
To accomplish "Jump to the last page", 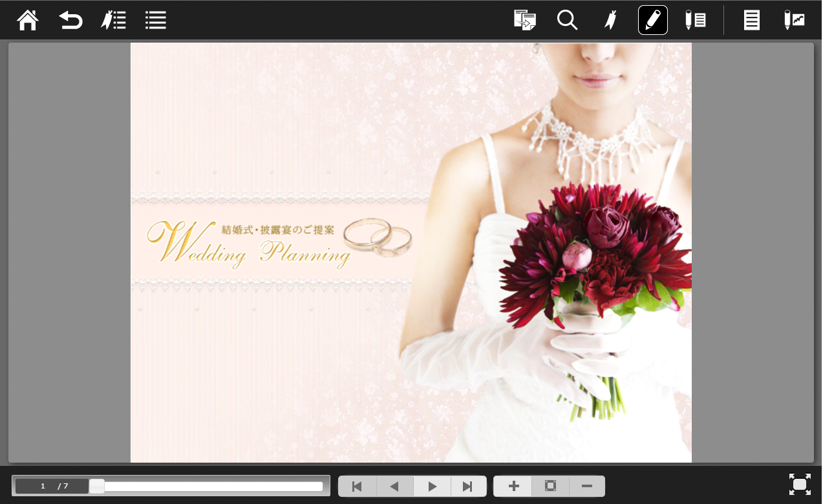I will (x=468, y=487).
